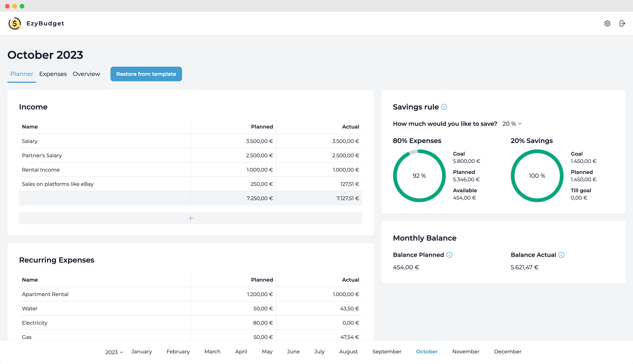The width and height of the screenshot is (633, 364).
Task: Show the Balance Actual info tooltip icon
Action: click(x=561, y=255)
